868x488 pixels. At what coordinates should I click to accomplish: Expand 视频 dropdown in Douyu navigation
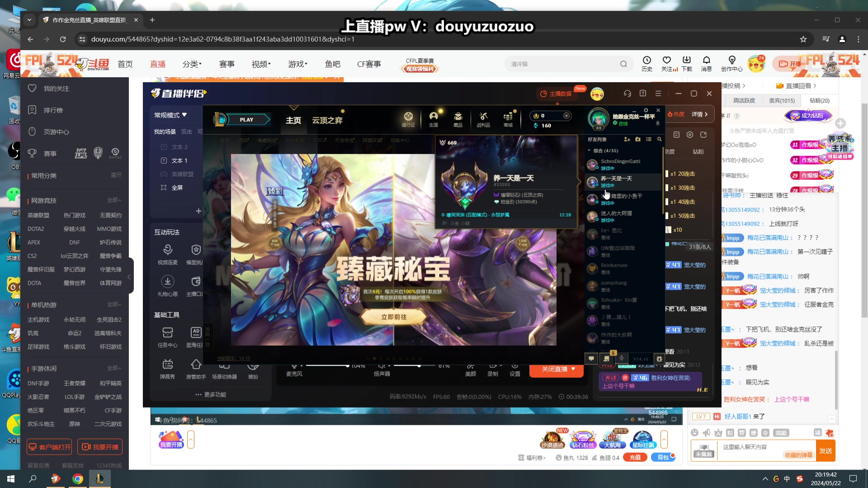261,64
